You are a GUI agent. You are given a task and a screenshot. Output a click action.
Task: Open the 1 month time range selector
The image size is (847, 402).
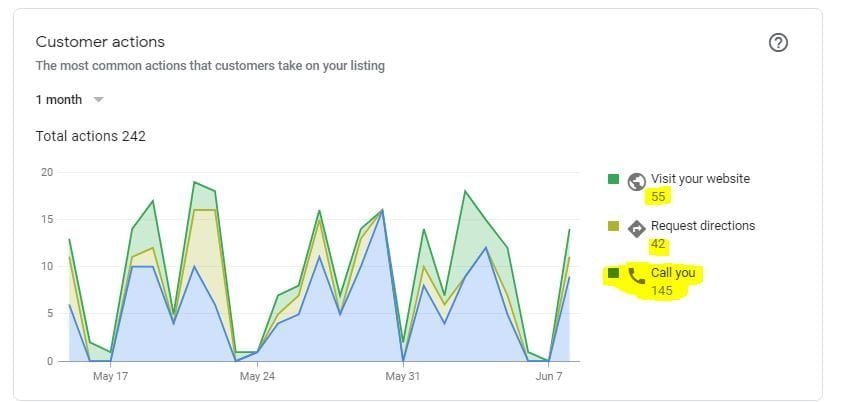coord(59,100)
